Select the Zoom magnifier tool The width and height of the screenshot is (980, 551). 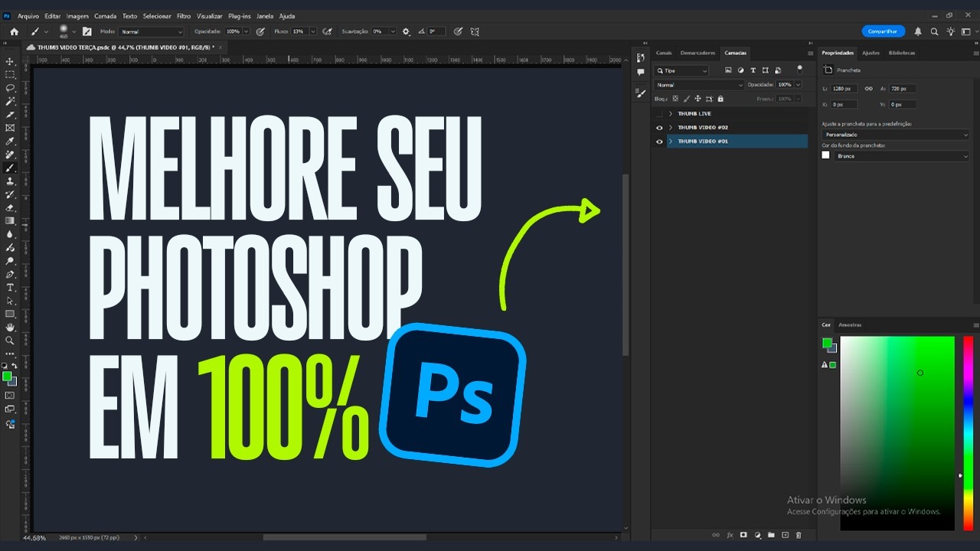click(x=10, y=341)
